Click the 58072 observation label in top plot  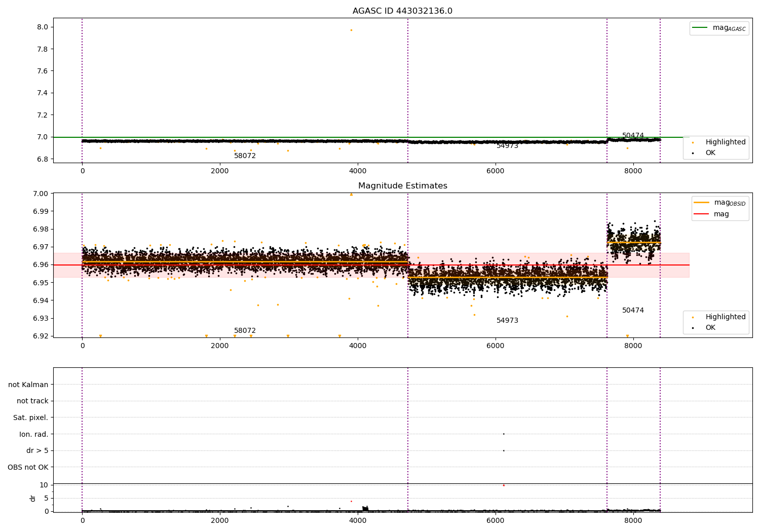245,156
